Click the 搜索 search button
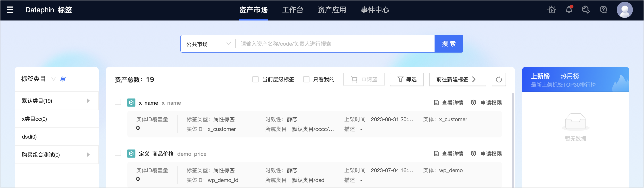 (449, 44)
